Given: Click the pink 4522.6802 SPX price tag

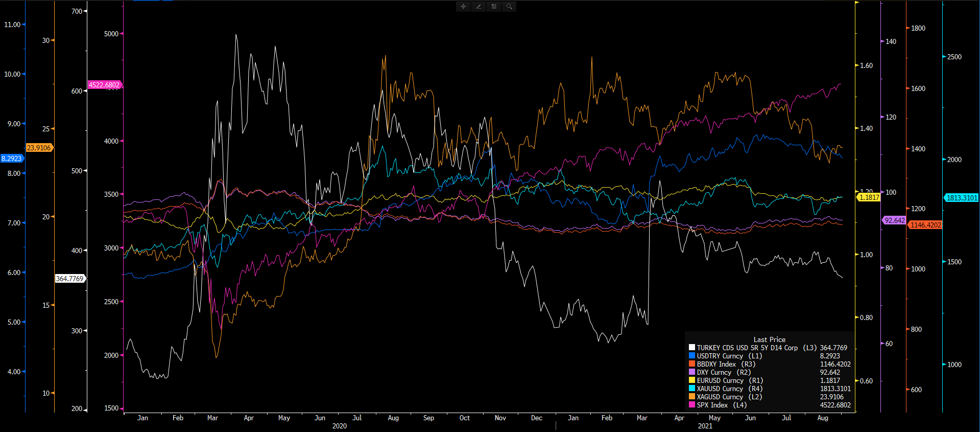Looking at the screenshot, I should [105, 85].
